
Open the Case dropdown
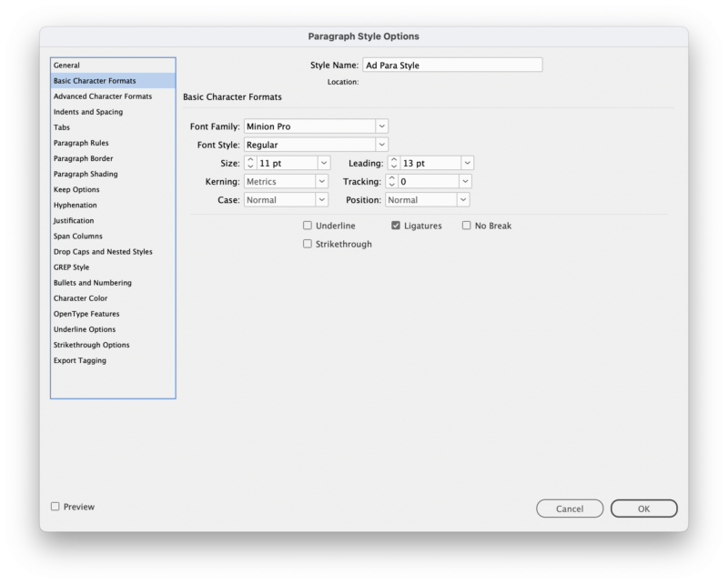click(286, 200)
